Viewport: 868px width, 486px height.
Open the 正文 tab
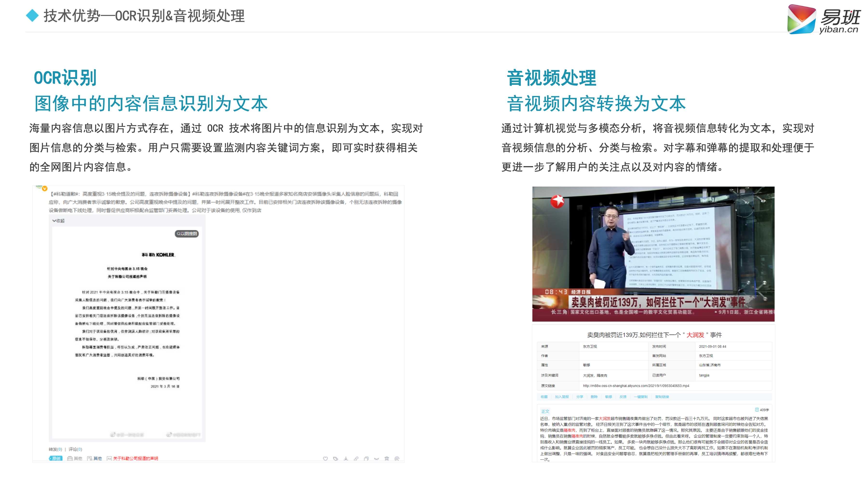click(x=545, y=411)
